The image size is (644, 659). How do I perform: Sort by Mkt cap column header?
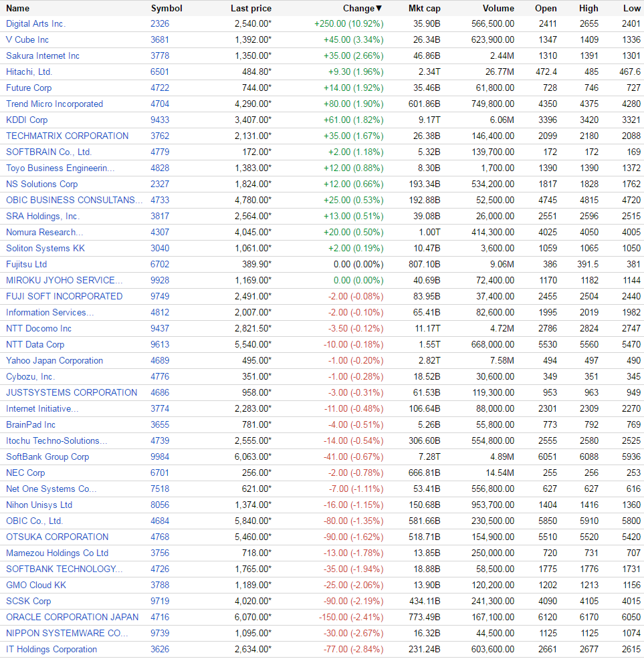click(425, 8)
